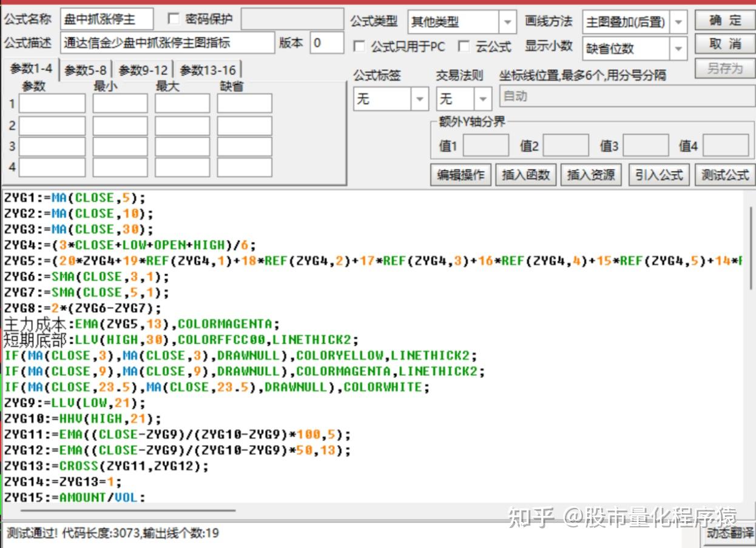Enable the 密码保护 checkbox
The height and width of the screenshot is (548, 756).
click(173, 19)
